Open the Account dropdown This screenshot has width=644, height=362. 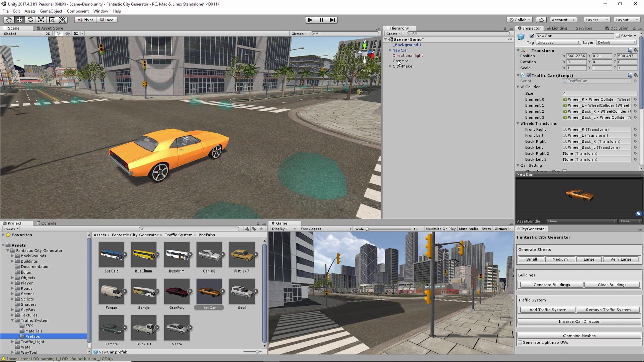point(562,20)
